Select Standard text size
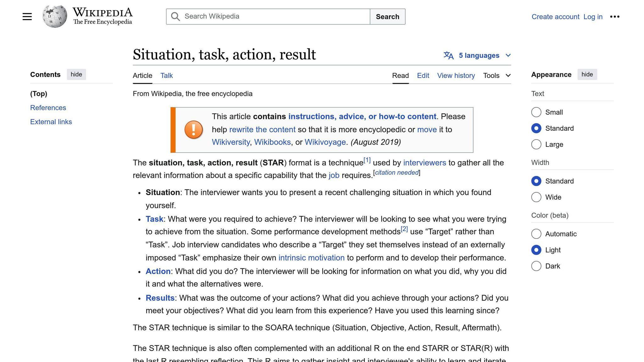 coord(536,128)
